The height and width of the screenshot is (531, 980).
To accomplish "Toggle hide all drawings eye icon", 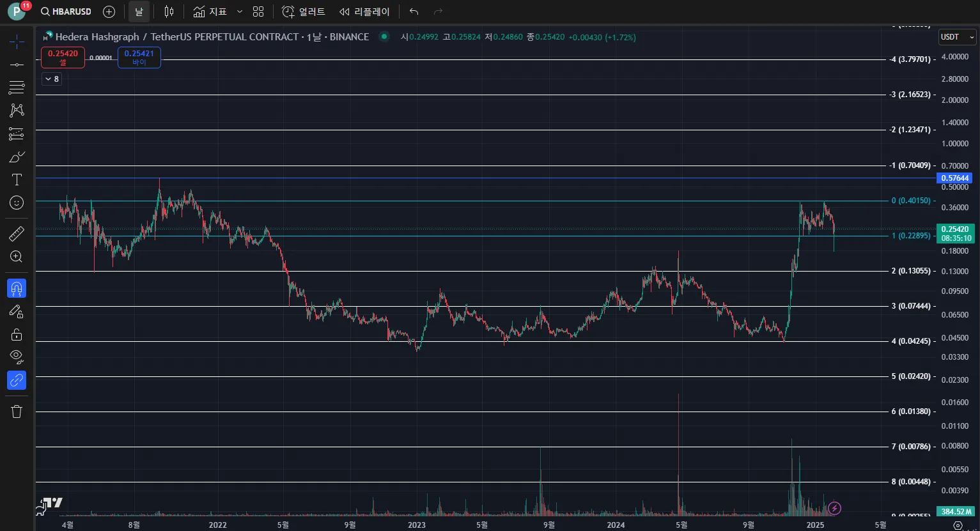I will 17,357.
